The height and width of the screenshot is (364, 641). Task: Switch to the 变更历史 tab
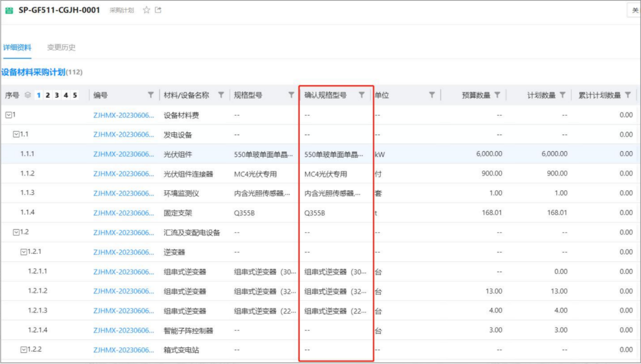61,47
